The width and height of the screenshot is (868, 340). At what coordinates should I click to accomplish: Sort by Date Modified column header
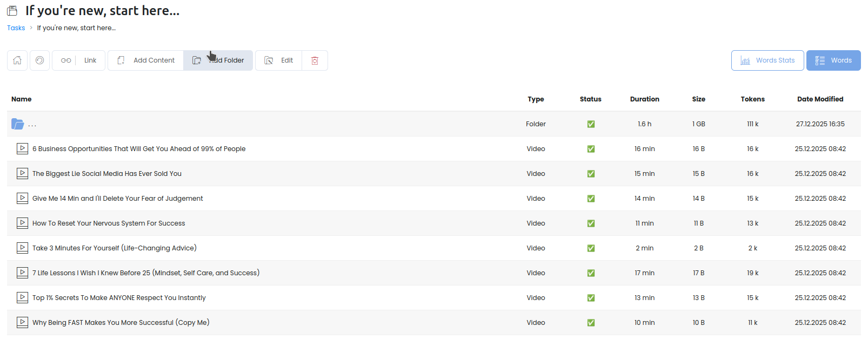coord(820,99)
